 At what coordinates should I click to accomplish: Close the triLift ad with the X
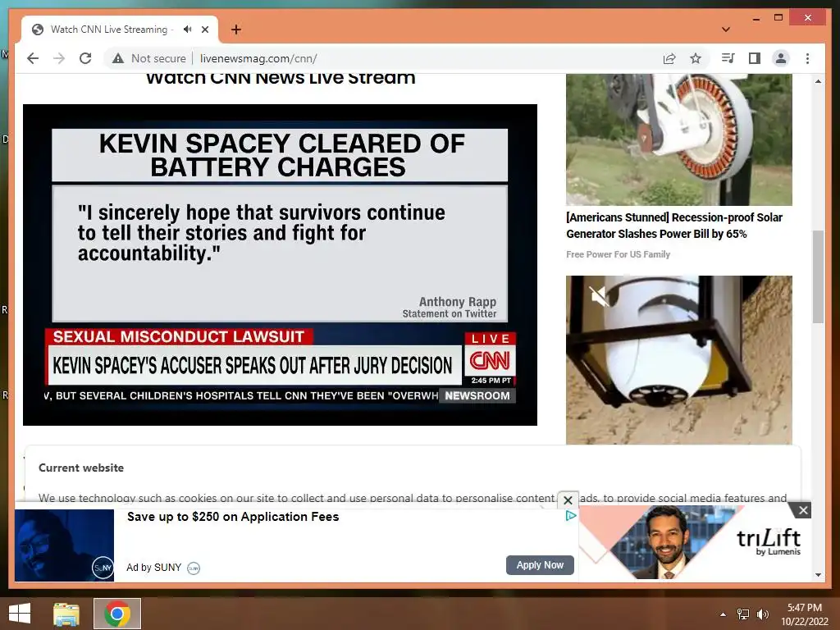click(x=803, y=510)
